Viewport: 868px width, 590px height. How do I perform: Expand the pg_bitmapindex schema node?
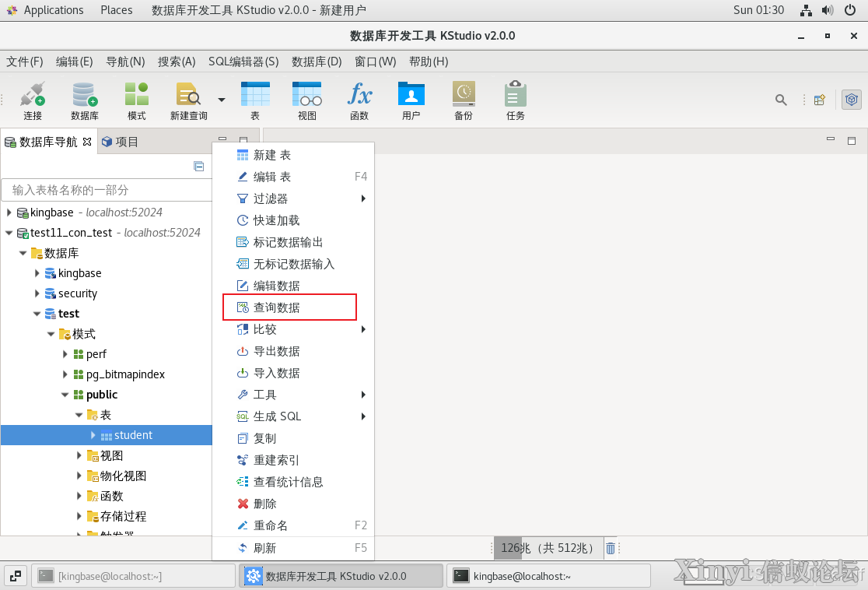click(x=65, y=374)
